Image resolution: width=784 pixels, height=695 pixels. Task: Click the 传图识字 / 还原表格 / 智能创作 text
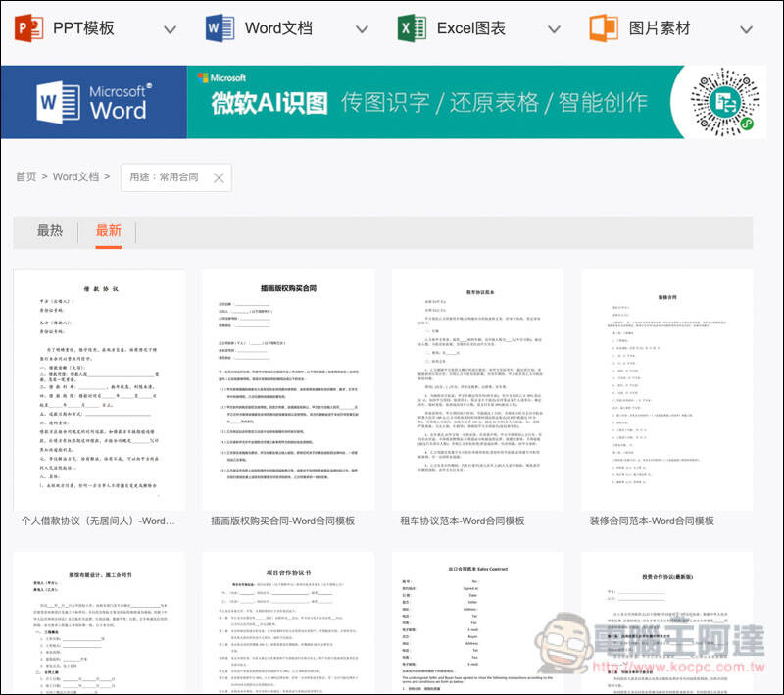(495, 103)
